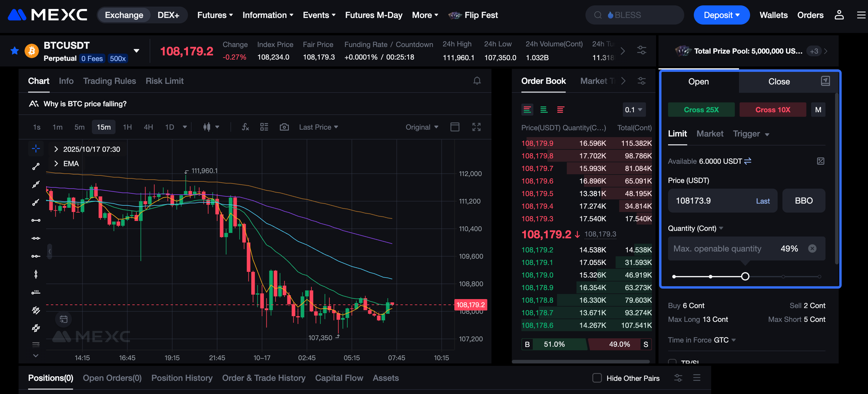The height and width of the screenshot is (394, 868).
Task: Open the order book 0.1 precision dropdown
Action: click(x=633, y=110)
